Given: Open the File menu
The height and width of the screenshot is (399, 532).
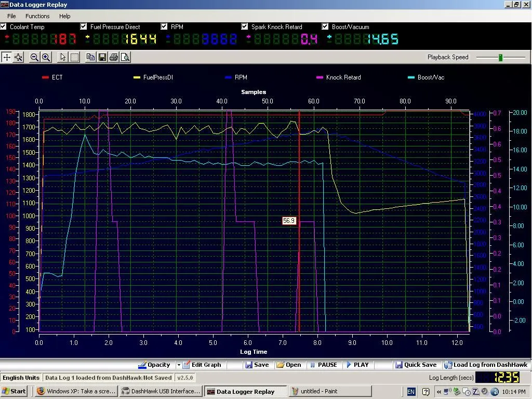Looking at the screenshot, I should tap(11, 16).
